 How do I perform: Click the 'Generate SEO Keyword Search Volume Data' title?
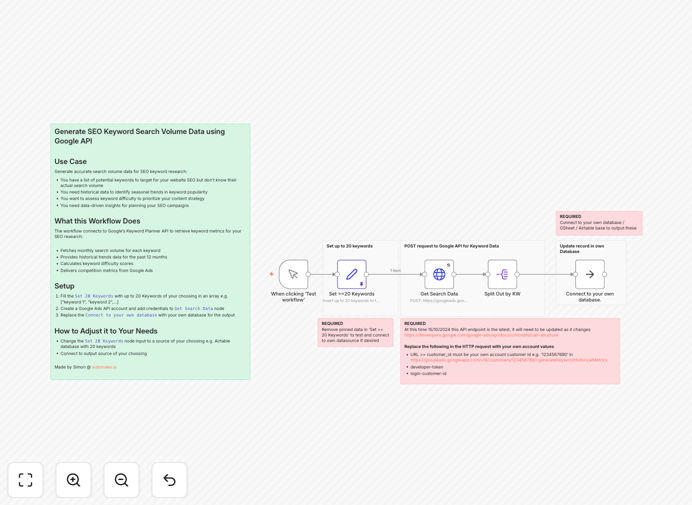click(139, 136)
